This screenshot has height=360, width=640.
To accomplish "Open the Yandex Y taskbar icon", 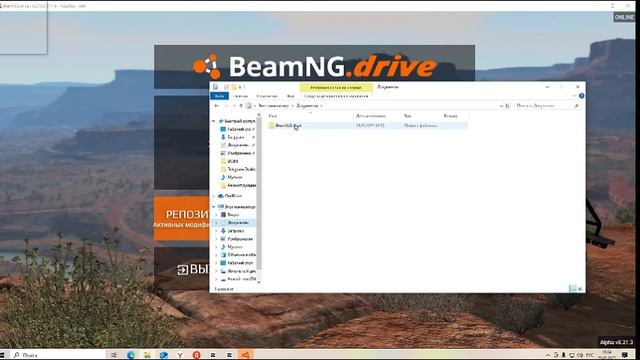I will [180, 355].
